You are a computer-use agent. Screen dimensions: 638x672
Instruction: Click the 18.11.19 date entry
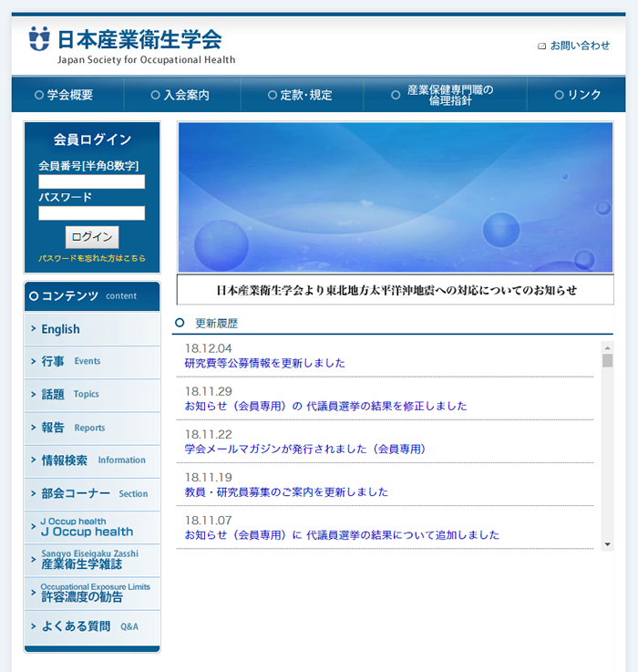coord(208,477)
